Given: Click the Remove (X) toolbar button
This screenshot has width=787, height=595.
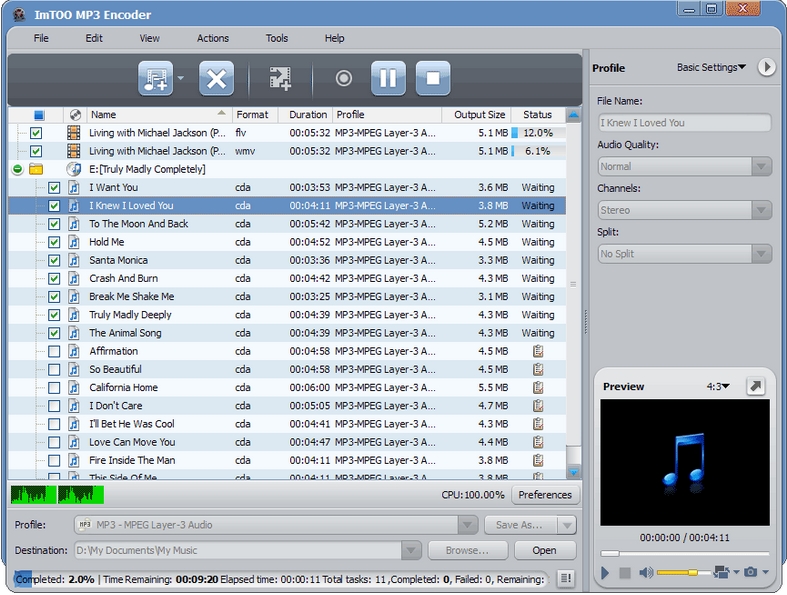Looking at the screenshot, I should pyautogui.click(x=216, y=78).
